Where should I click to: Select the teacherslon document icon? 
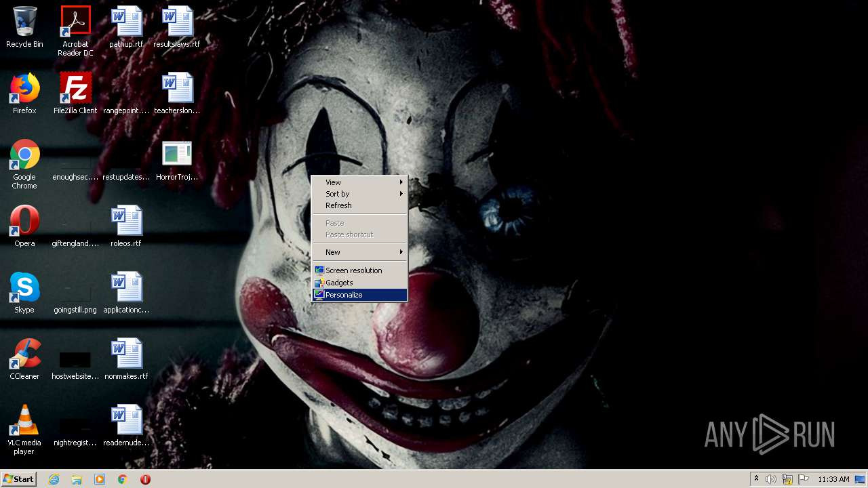(x=177, y=94)
